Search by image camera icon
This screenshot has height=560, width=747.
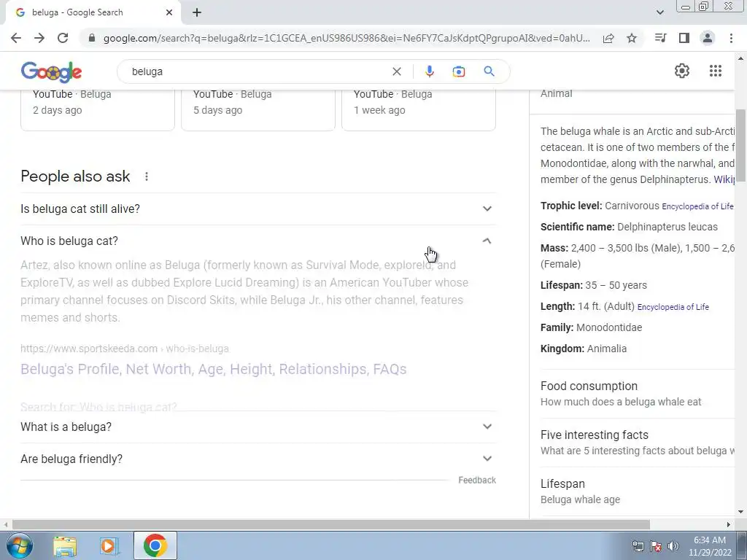[458, 71]
